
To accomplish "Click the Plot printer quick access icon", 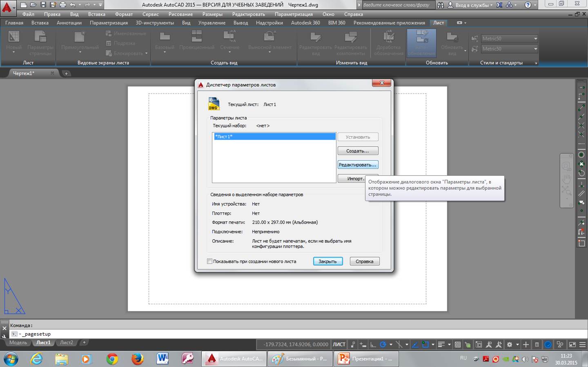I will coord(62,5).
